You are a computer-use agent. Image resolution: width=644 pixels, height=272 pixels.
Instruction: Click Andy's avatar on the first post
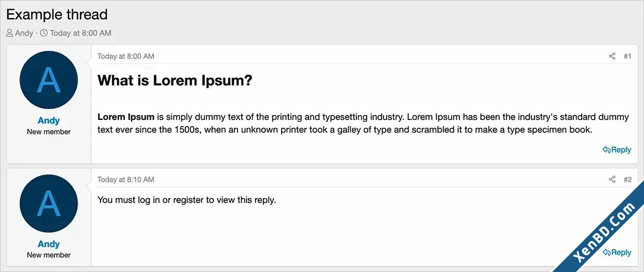click(48, 80)
